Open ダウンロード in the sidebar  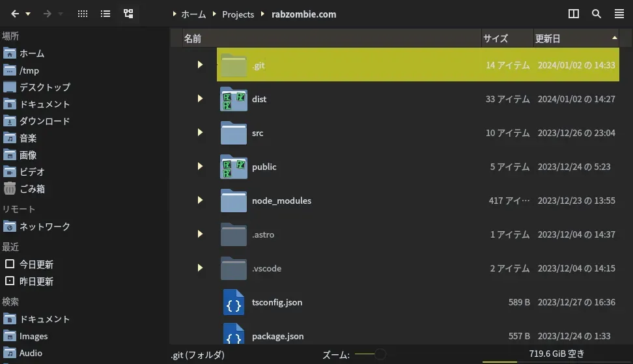44,121
